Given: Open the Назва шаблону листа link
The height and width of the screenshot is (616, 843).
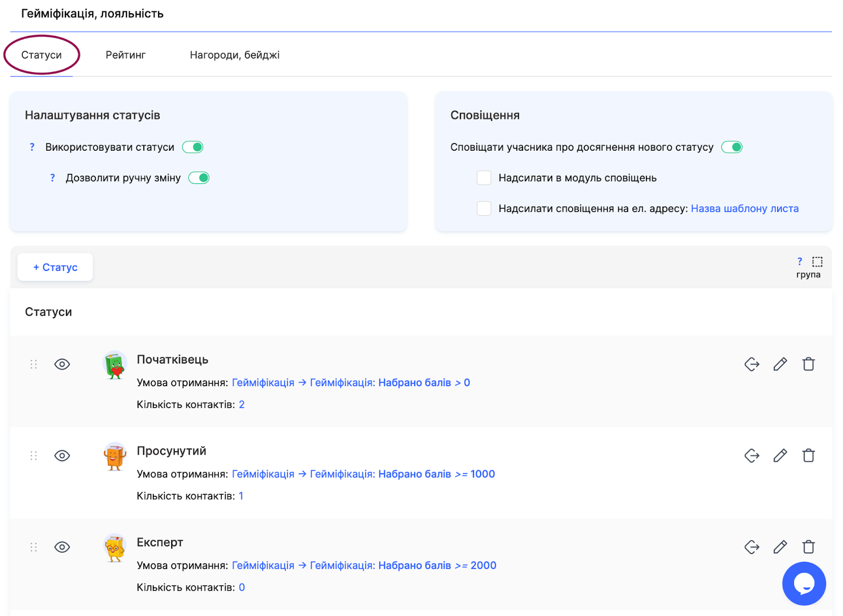Looking at the screenshot, I should tap(744, 209).
